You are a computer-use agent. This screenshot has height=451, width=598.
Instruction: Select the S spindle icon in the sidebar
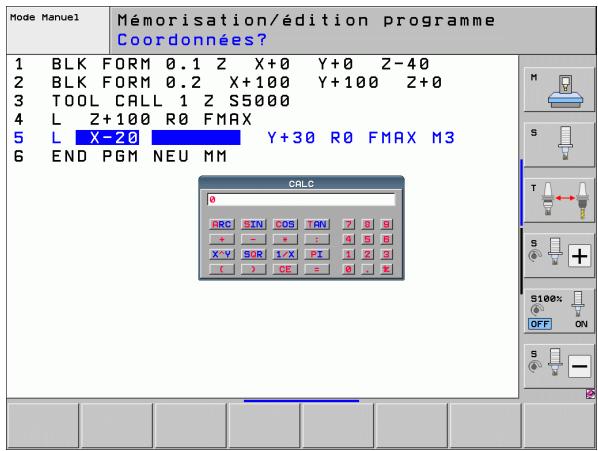[559, 144]
